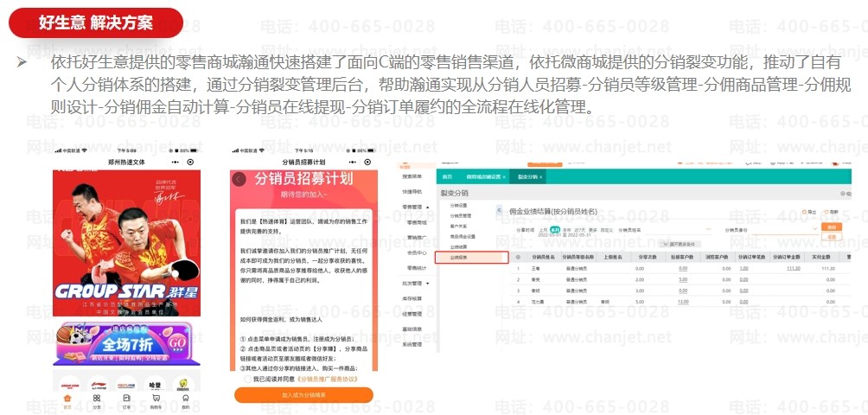Select 客户关系 in the side menu
Screen dimensions: 868x415
coord(459,226)
